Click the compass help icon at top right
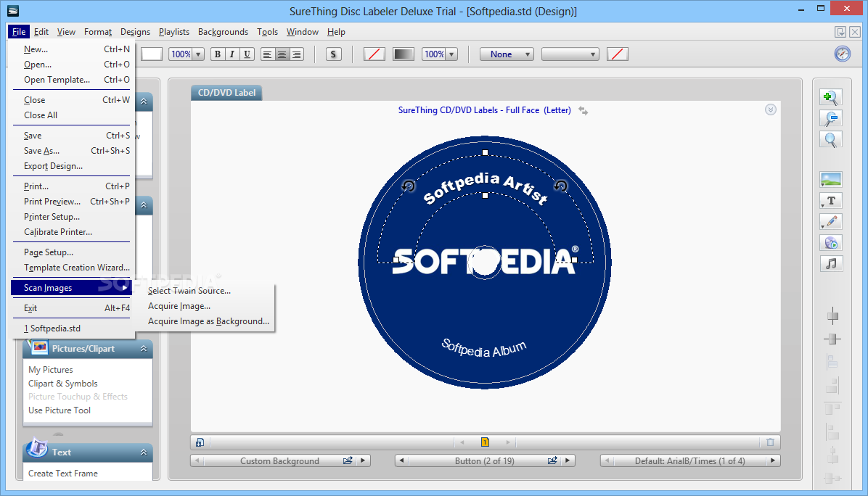The height and width of the screenshot is (496, 868). pyautogui.click(x=842, y=54)
